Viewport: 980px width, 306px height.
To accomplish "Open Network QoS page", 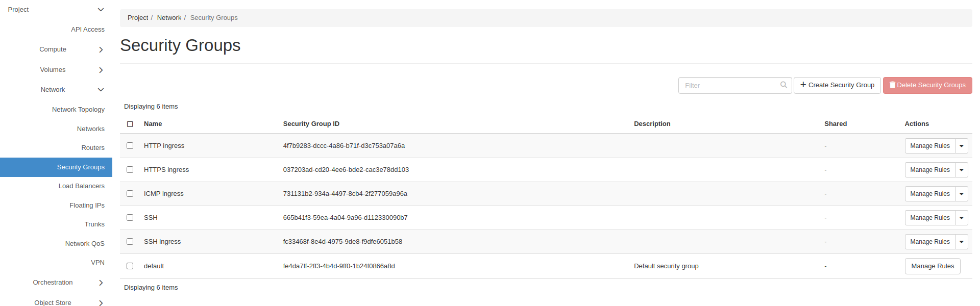I will coord(85,244).
